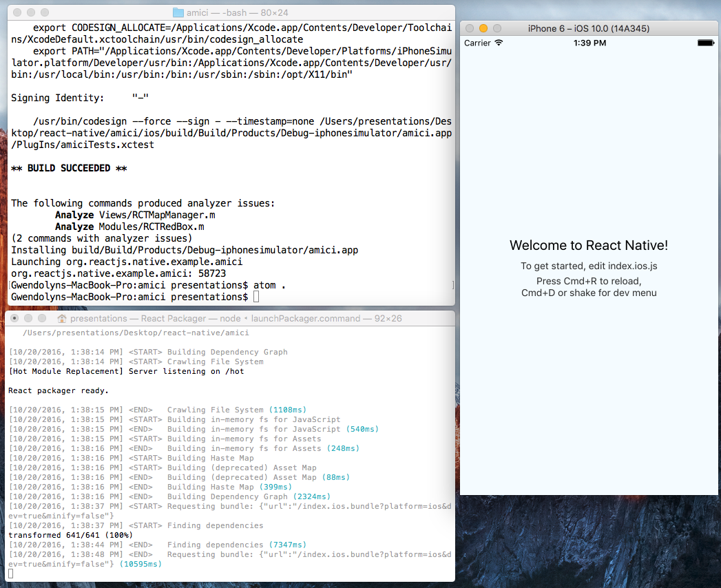Image resolution: width=721 pixels, height=588 pixels.
Task: Click the 'iPhone 6 – iOS 10.0 (14A345)' title
Action: (589, 28)
